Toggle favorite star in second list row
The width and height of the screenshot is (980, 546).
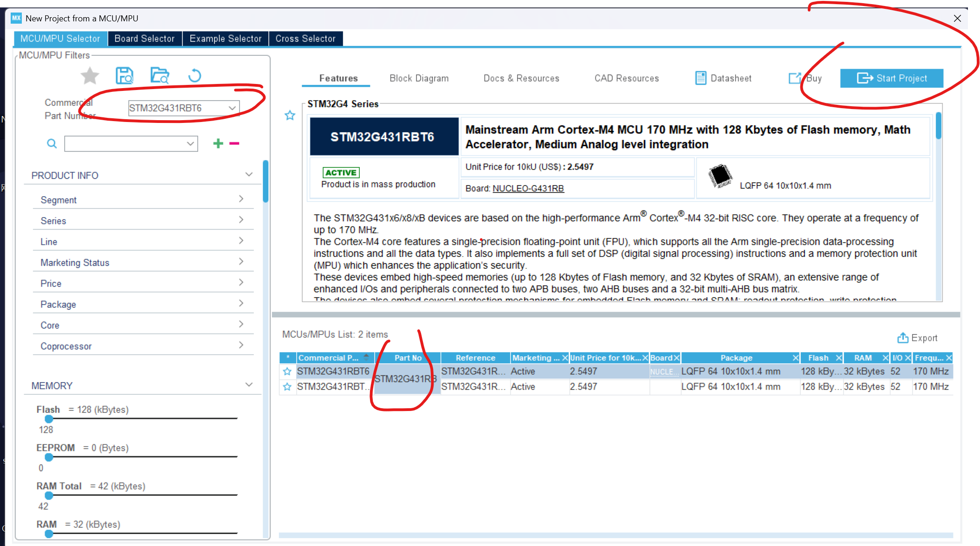[x=287, y=387]
